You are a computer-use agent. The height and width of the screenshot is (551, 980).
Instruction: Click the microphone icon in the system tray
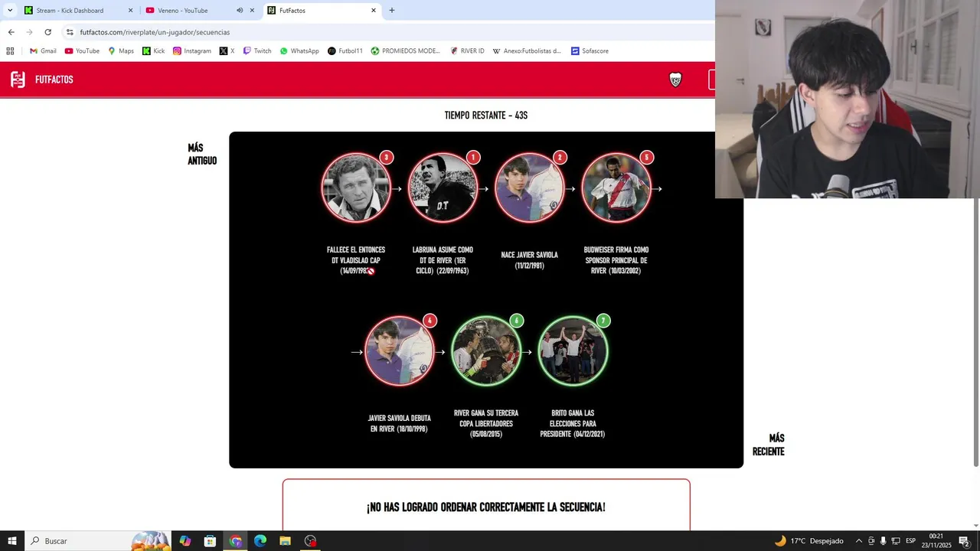point(883,541)
